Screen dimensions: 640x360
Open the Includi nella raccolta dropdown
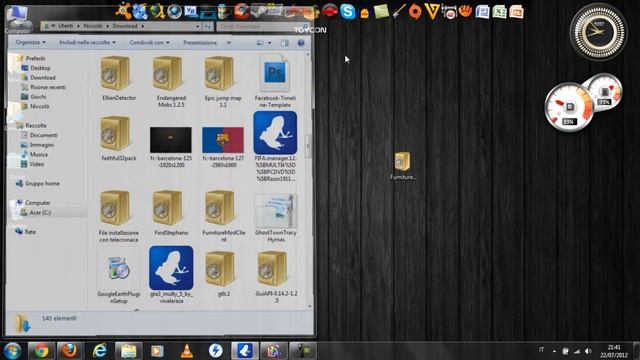[x=87, y=42]
